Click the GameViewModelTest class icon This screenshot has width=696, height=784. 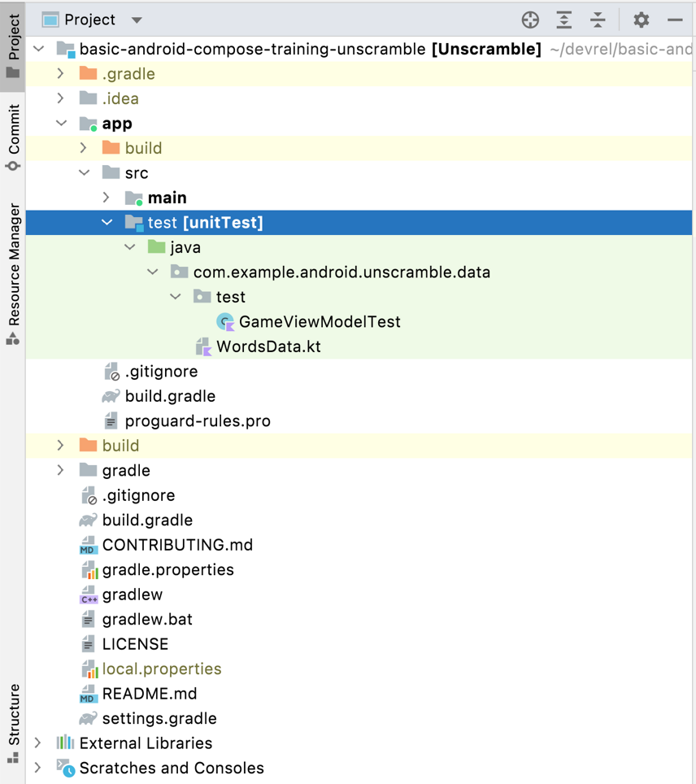point(225,322)
